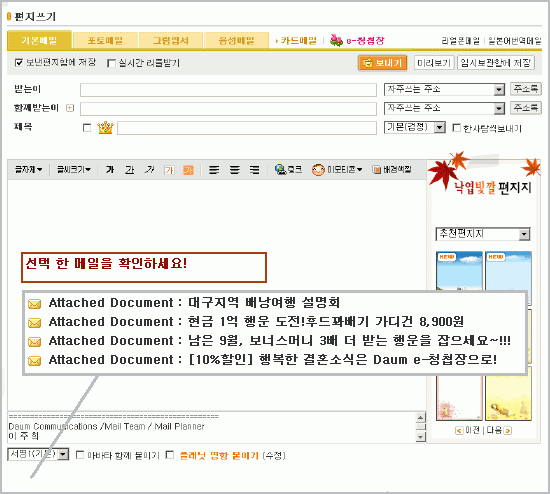Toggle 보낸편지함에 저장 checkbox
The width and height of the screenshot is (550, 494).
pyautogui.click(x=19, y=63)
